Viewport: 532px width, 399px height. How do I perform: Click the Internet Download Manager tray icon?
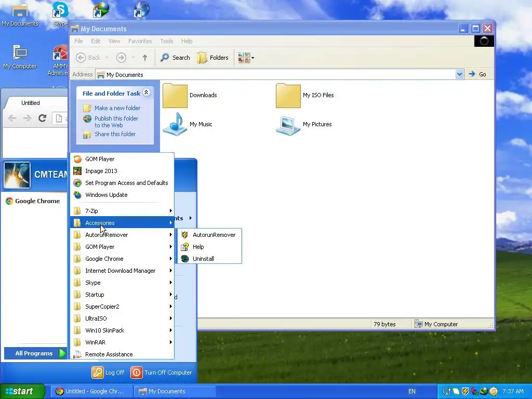coord(485,391)
